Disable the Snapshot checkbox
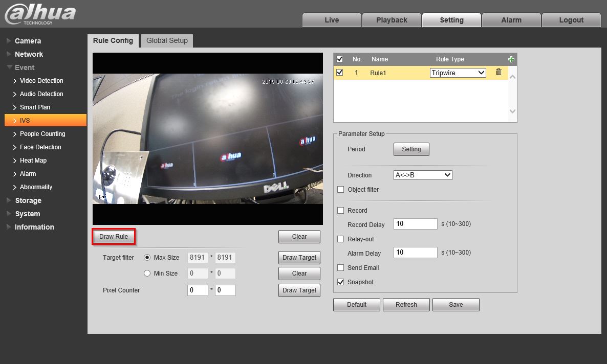This screenshot has height=364, width=607. 341,282
